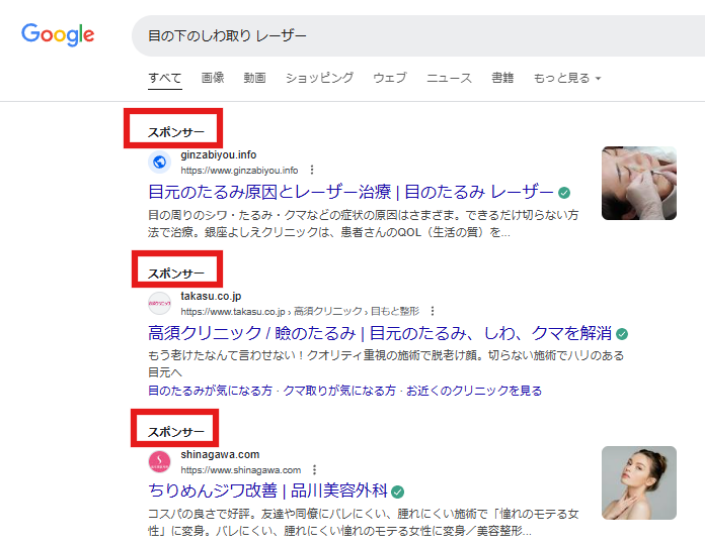Screen dimensions: 705x550
Task: Click the description beginning コスパの良さで好評
Action: (363, 523)
